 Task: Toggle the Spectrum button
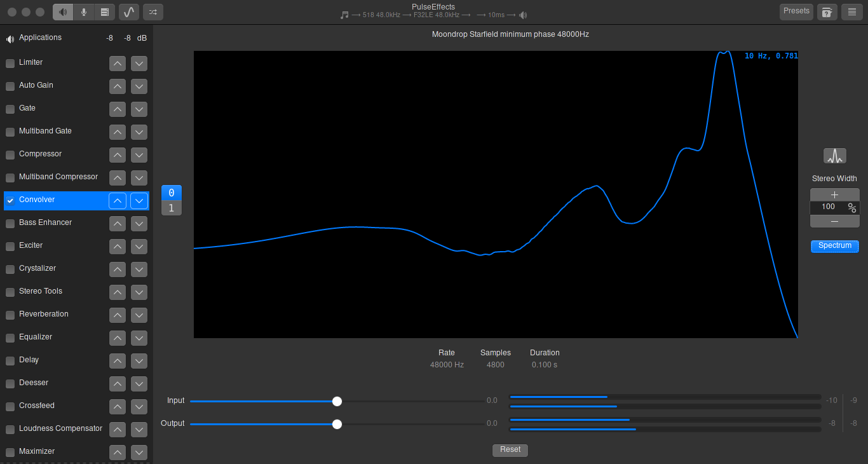[x=834, y=246]
